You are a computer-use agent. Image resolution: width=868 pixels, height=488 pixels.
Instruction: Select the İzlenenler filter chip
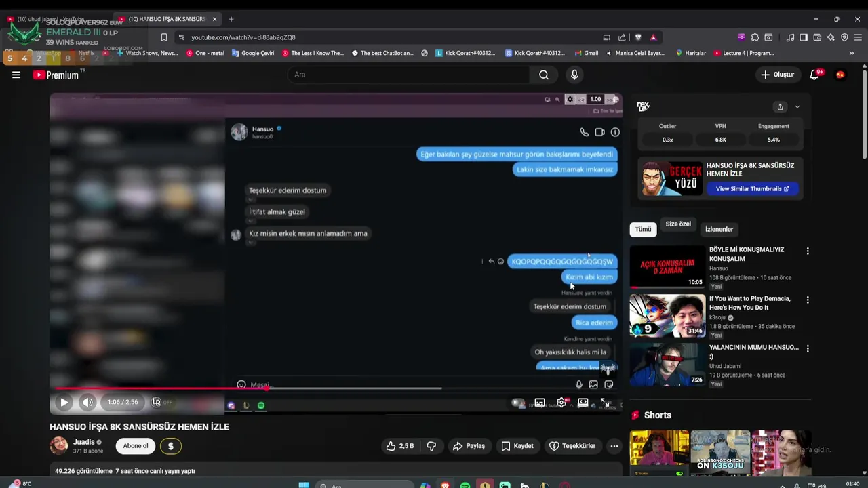(719, 229)
